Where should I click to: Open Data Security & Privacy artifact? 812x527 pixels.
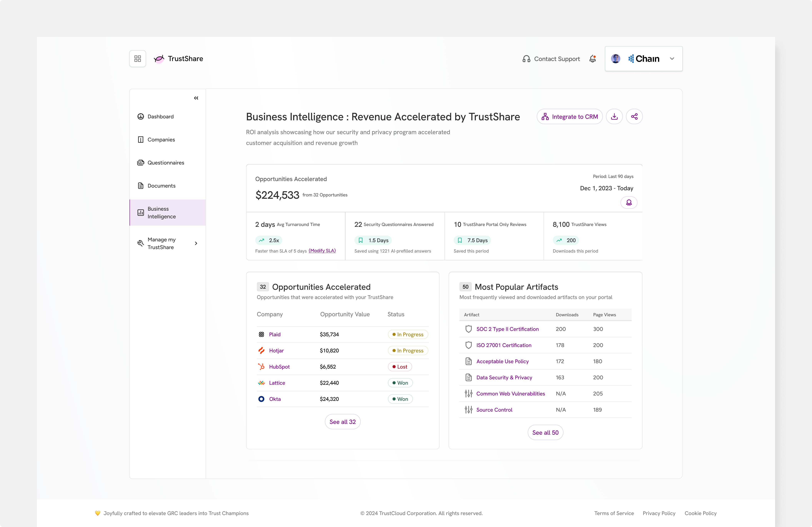point(504,378)
